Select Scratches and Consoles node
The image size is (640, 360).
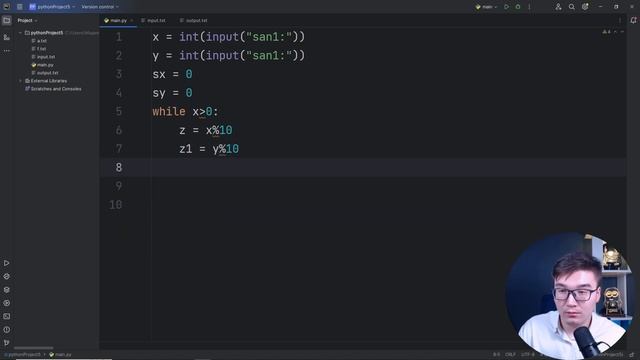click(x=53, y=89)
